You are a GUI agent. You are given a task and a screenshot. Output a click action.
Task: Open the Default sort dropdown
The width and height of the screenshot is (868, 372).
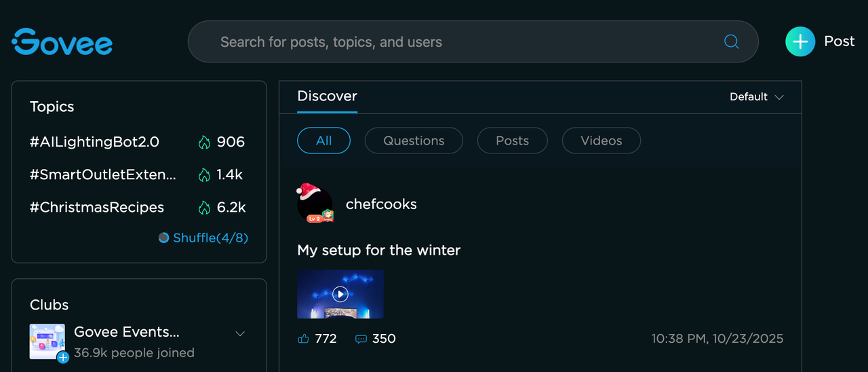coord(756,97)
